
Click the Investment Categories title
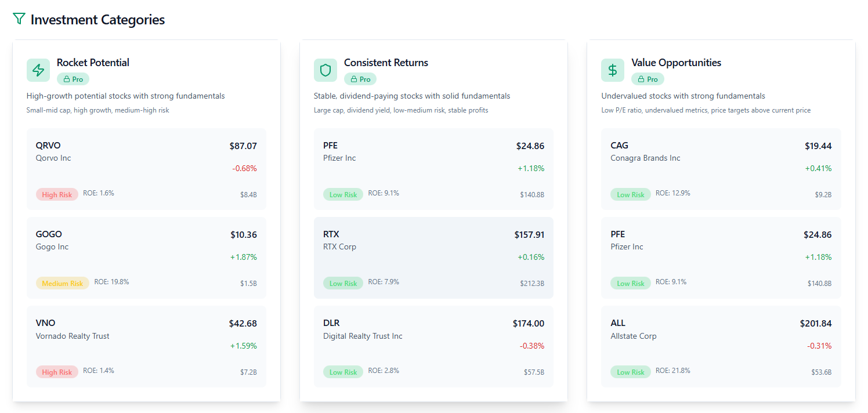(97, 20)
